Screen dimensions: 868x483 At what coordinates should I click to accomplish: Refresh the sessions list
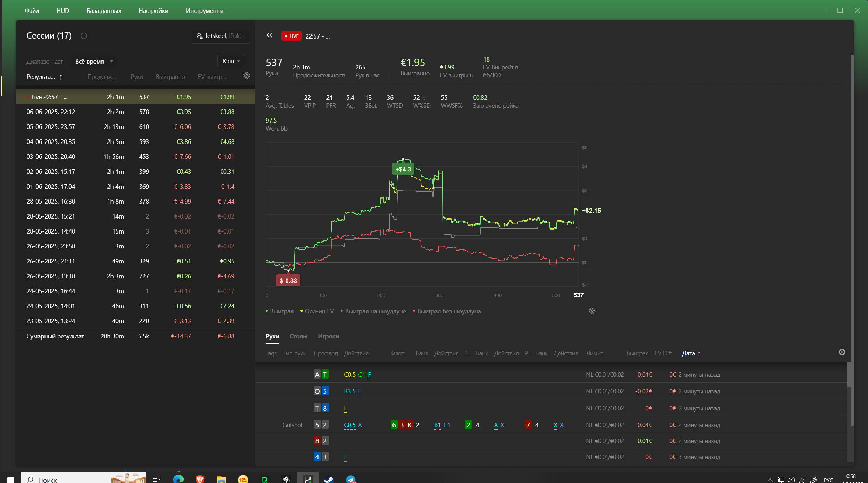pyautogui.click(x=84, y=36)
